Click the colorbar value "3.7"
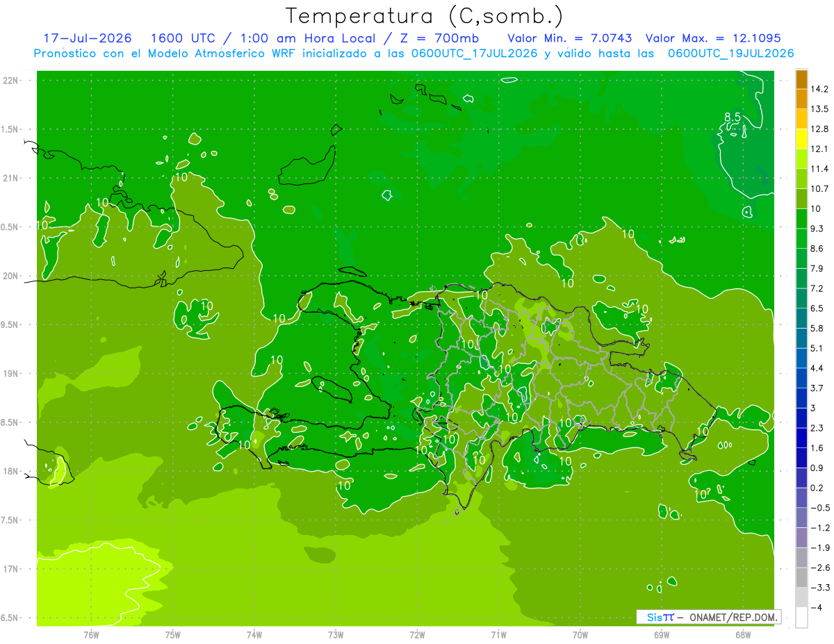This screenshot has width=834, height=644. click(817, 388)
